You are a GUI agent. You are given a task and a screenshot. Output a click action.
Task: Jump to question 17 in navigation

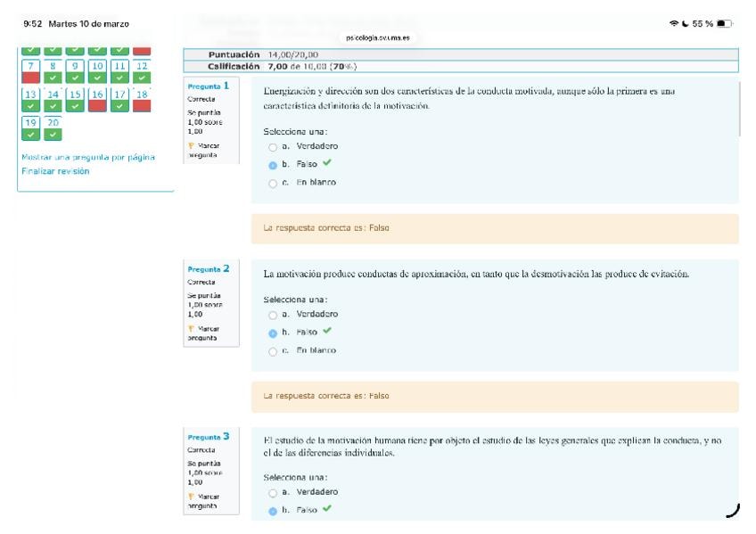[x=119, y=100]
